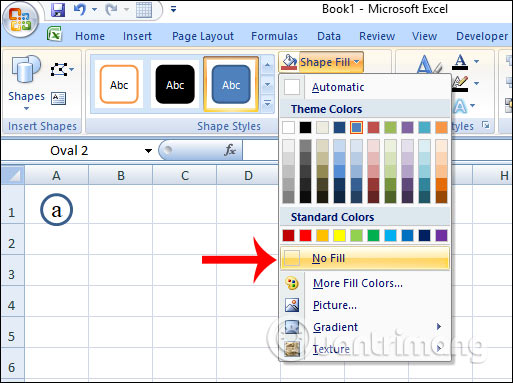
Task: Open the View tab
Action: coord(424,36)
